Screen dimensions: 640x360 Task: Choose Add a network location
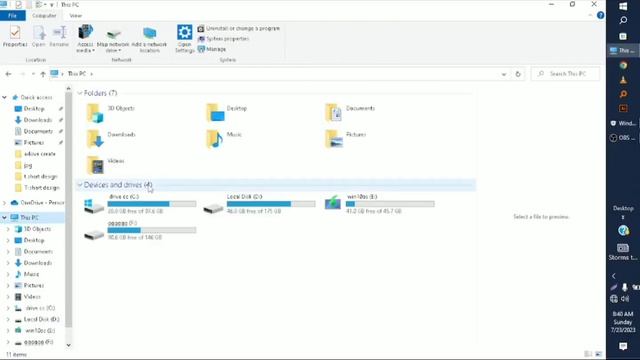pos(149,40)
